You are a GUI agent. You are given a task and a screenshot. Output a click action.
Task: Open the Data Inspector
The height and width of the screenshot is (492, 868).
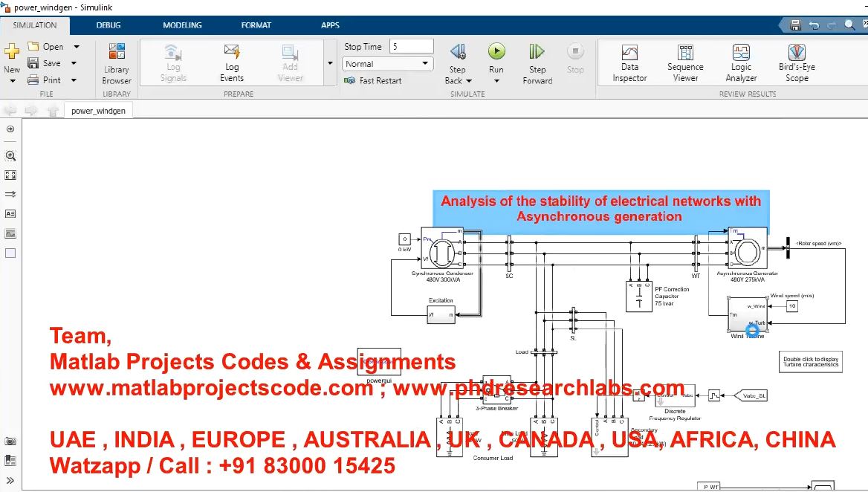click(x=629, y=63)
